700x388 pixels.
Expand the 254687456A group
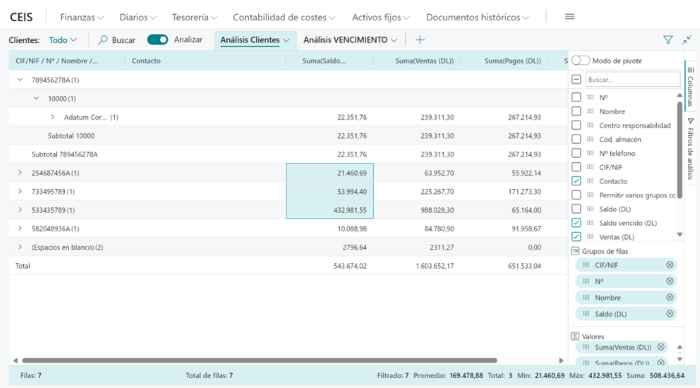(20, 173)
